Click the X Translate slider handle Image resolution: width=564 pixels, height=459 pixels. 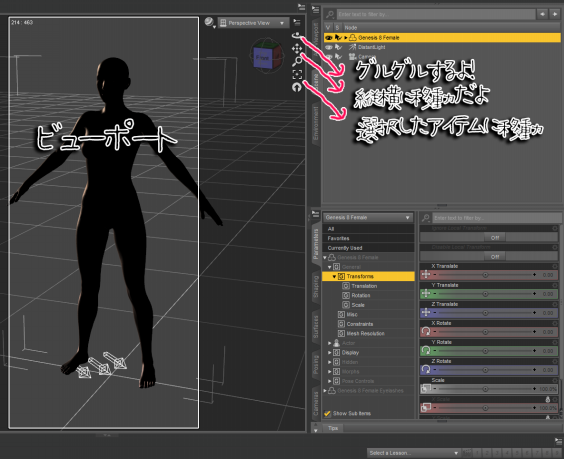(485, 275)
